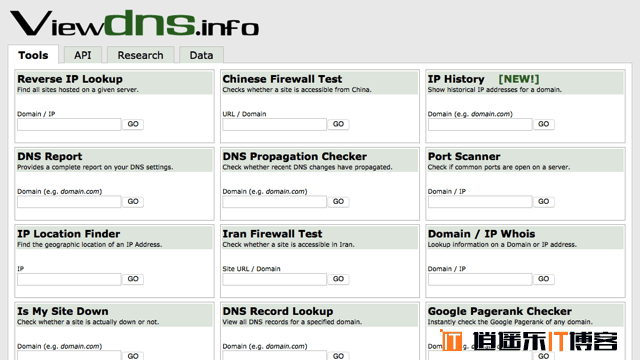Click GO for IP Location Finder
This screenshot has height=360, width=640.
click(x=133, y=279)
